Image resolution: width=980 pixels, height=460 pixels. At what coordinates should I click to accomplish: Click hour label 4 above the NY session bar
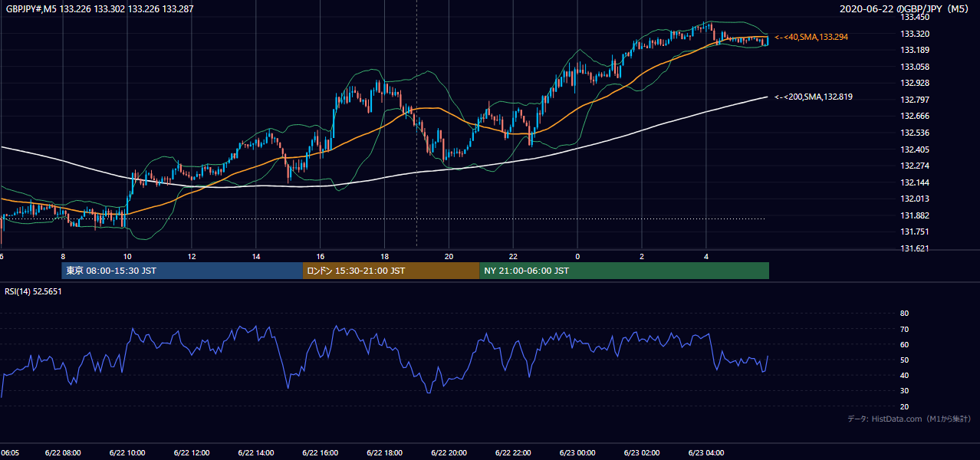coord(706,256)
